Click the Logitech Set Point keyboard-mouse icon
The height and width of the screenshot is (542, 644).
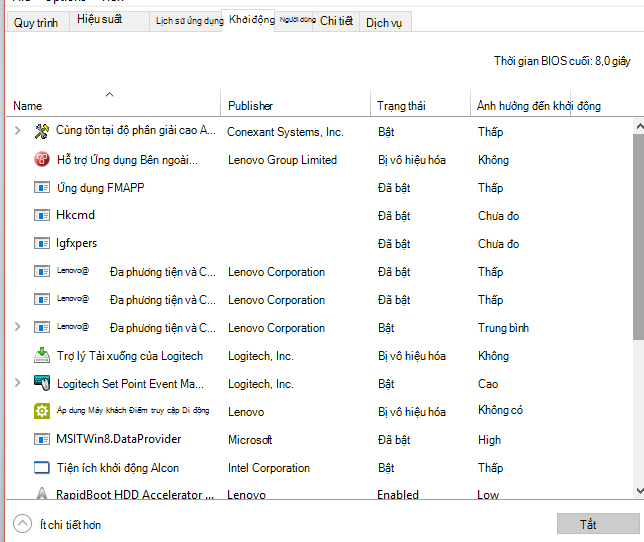tap(42, 383)
